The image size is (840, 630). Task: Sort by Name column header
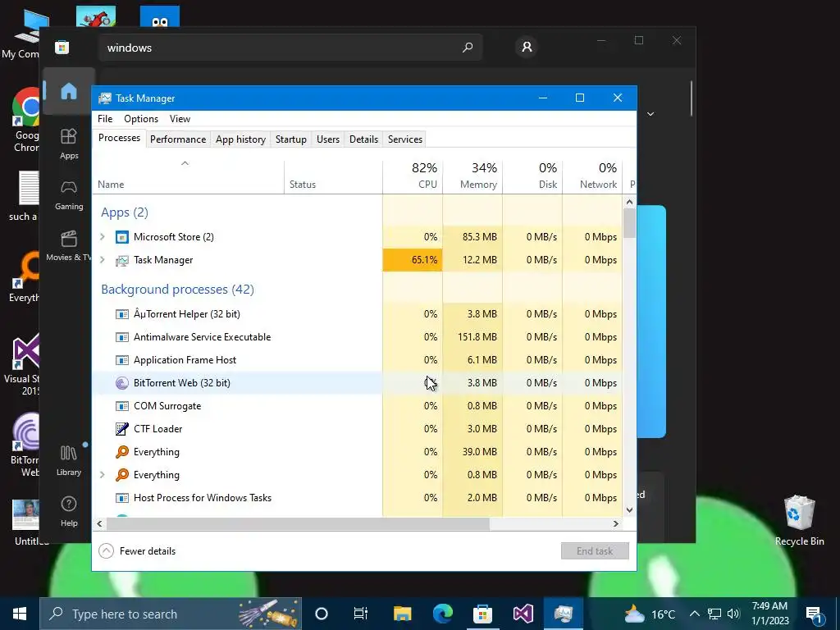[188, 176]
